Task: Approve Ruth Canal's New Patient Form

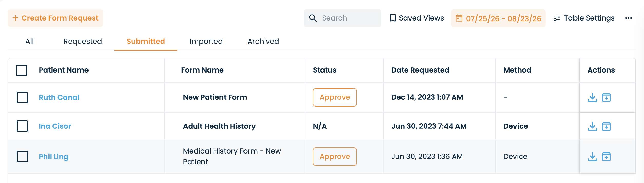Action: (x=335, y=97)
